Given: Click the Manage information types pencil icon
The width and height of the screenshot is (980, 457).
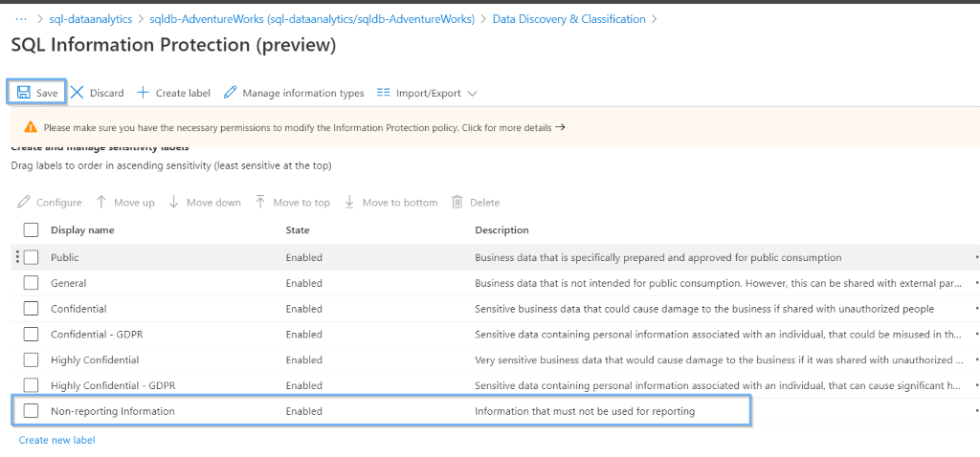Looking at the screenshot, I should click(x=230, y=93).
